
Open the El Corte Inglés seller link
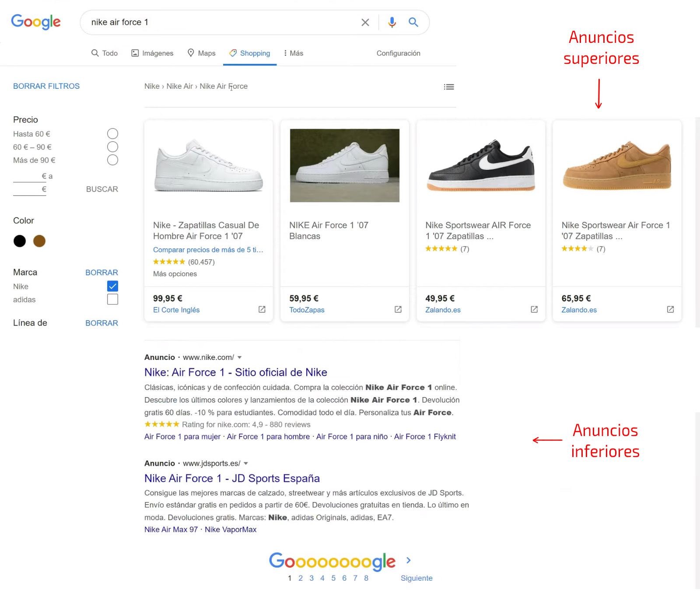[x=176, y=310]
